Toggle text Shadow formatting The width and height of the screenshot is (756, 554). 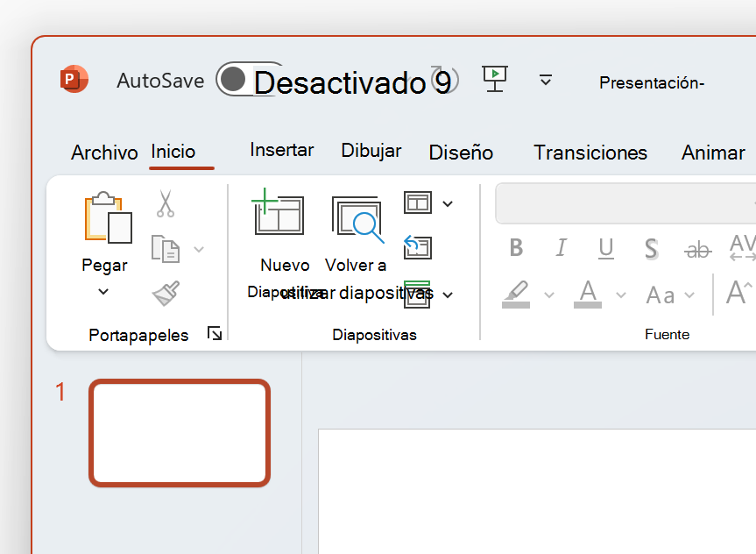coord(652,249)
